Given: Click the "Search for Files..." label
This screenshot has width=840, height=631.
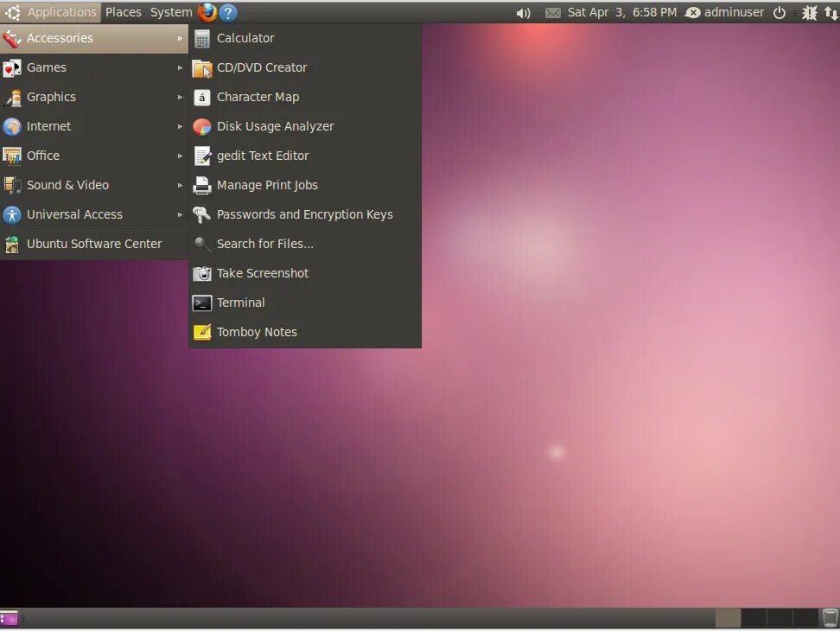Looking at the screenshot, I should point(265,245).
